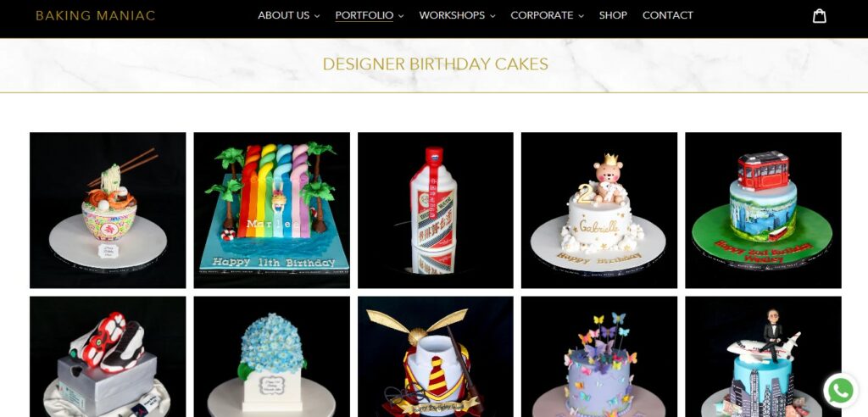Expand the Workshops dropdown menu
Screen dimensions: 868x417
coord(457,15)
